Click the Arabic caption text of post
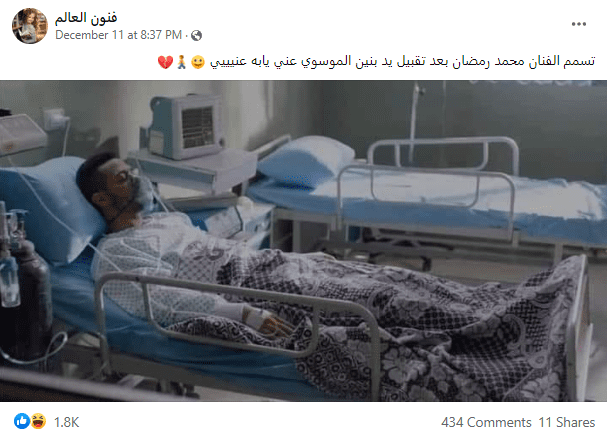This screenshot has width=607, height=437. [403, 62]
